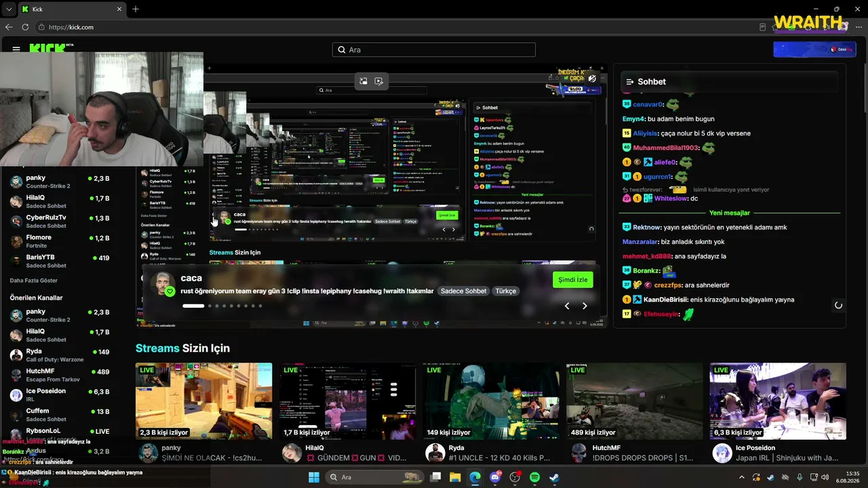Open the browser tab list dropdown
The height and width of the screenshot is (488, 868).
coord(8,9)
